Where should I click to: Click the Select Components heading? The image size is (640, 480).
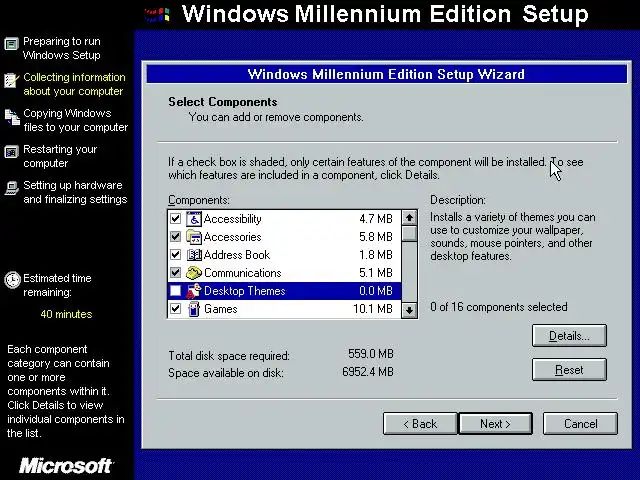223,102
